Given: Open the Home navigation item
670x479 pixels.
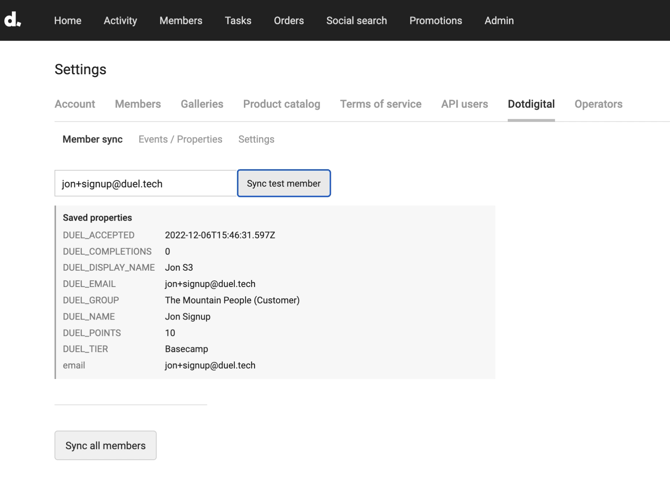Looking at the screenshot, I should click(68, 20).
